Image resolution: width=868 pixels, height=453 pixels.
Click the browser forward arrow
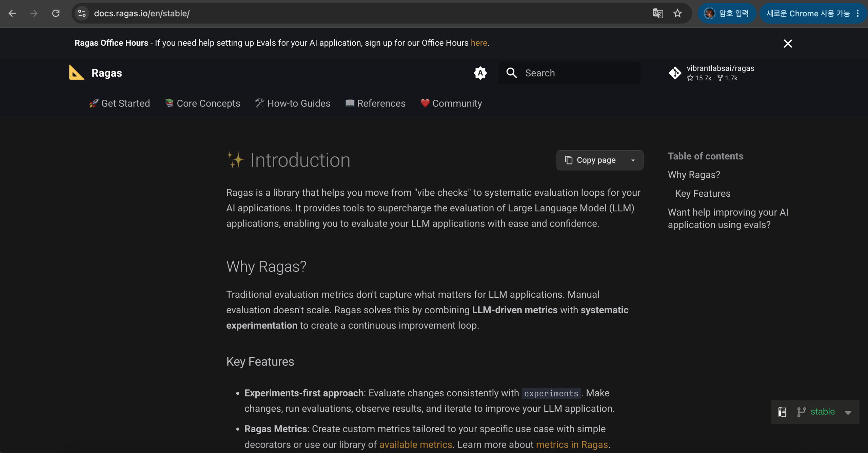coord(34,14)
